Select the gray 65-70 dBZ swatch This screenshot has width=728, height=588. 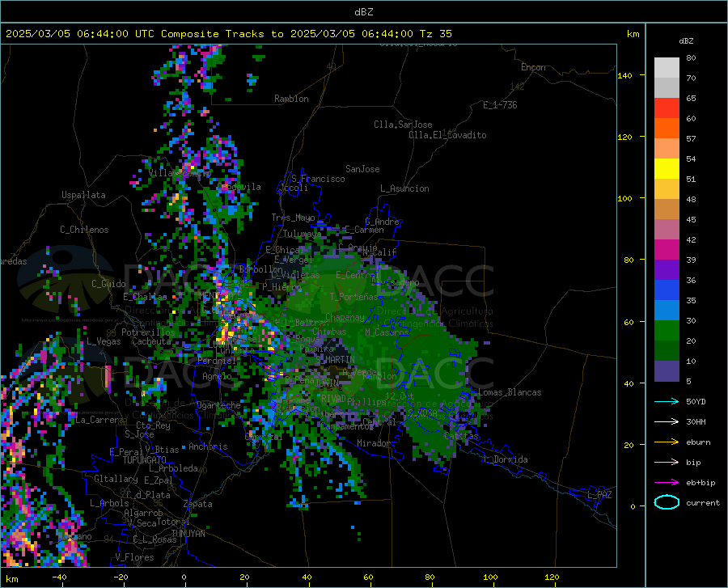pyautogui.click(x=667, y=87)
